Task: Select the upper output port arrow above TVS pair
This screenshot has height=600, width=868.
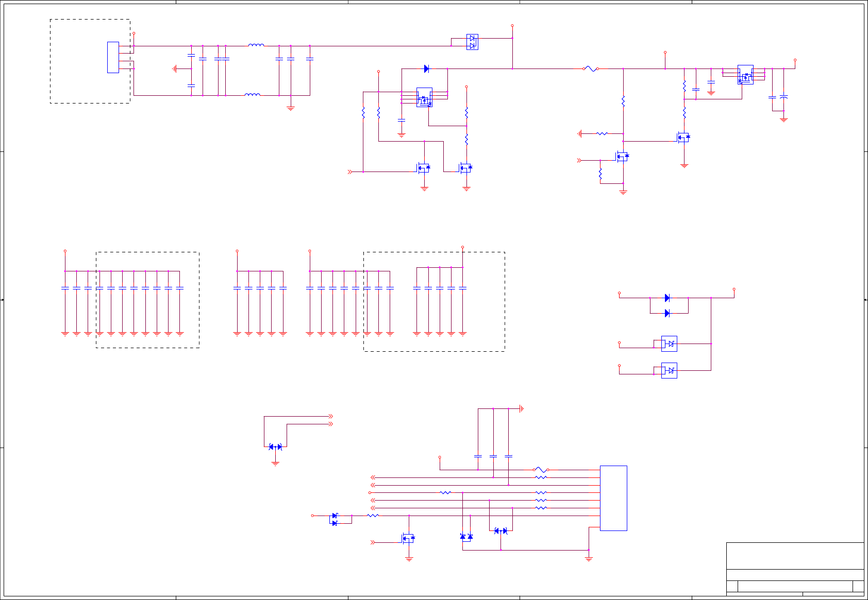Action: (x=330, y=416)
